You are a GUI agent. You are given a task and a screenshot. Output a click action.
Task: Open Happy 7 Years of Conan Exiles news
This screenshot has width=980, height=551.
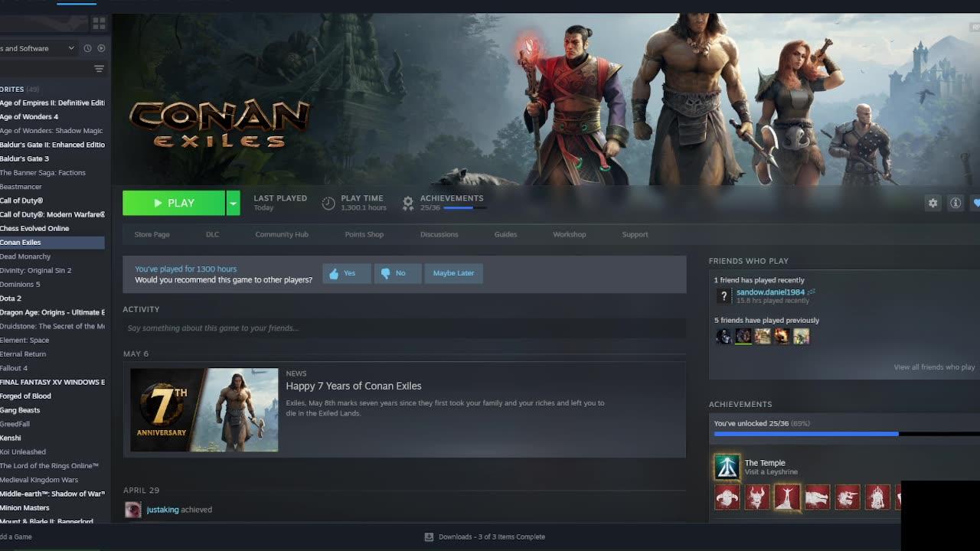(x=354, y=386)
